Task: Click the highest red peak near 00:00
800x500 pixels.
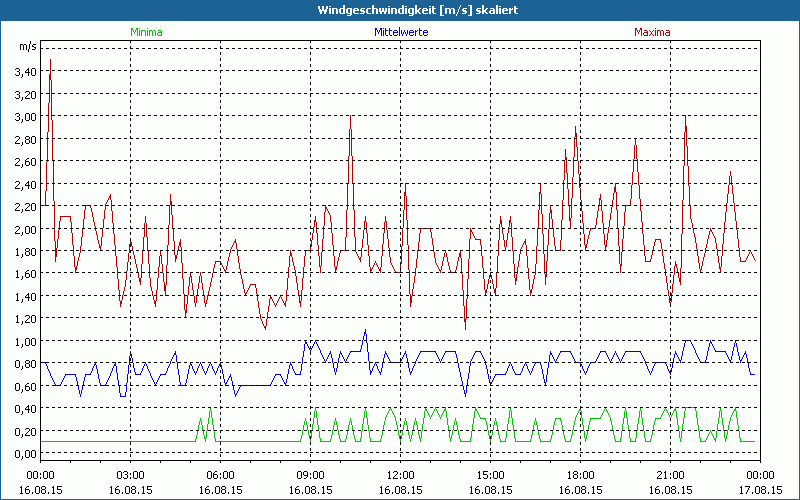Action: [x=50, y=61]
